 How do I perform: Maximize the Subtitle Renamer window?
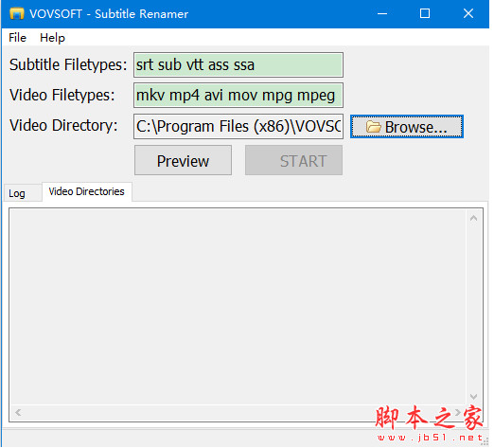[425, 13]
